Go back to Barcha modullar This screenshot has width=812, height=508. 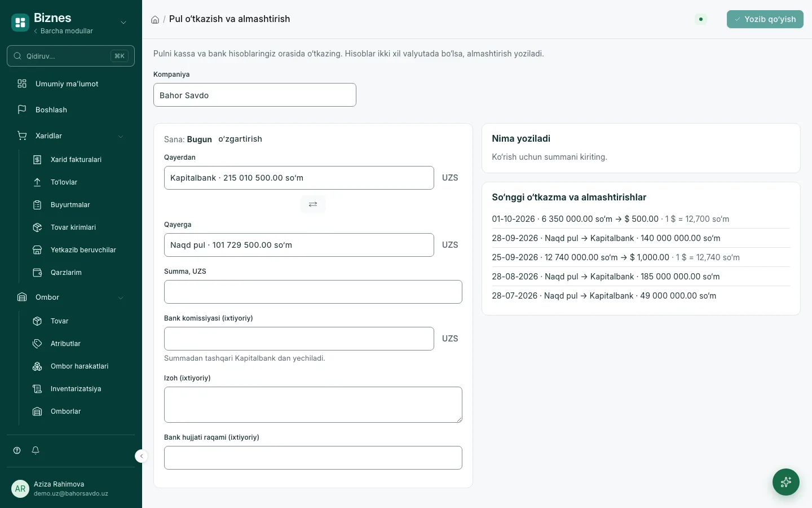63,31
